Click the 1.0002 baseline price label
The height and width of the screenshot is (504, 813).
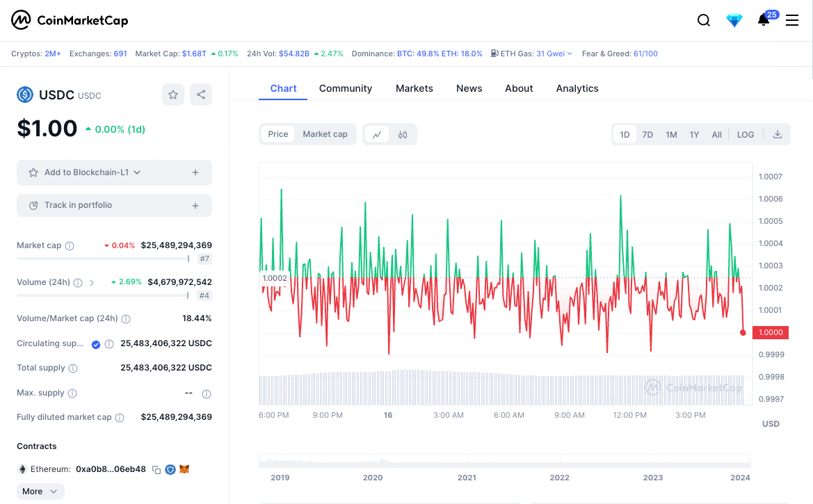click(x=274, y=278)
